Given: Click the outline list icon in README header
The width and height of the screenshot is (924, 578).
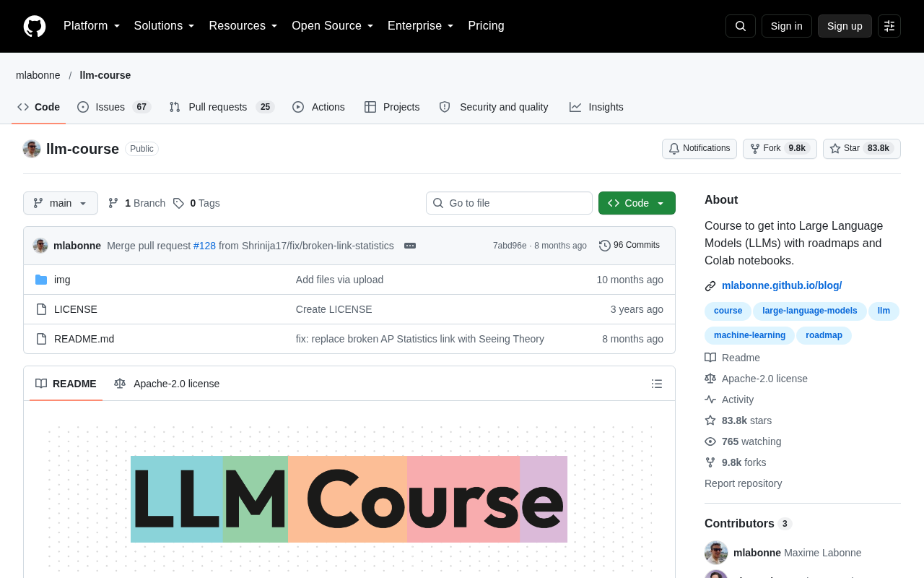Looking at the screenshot, I should point(657,384).
